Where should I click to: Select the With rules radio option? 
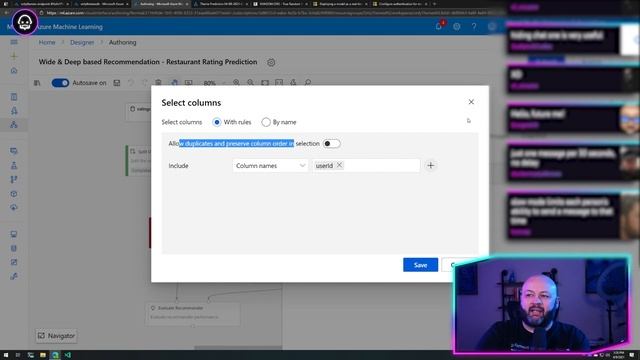(x=217, y=122)
